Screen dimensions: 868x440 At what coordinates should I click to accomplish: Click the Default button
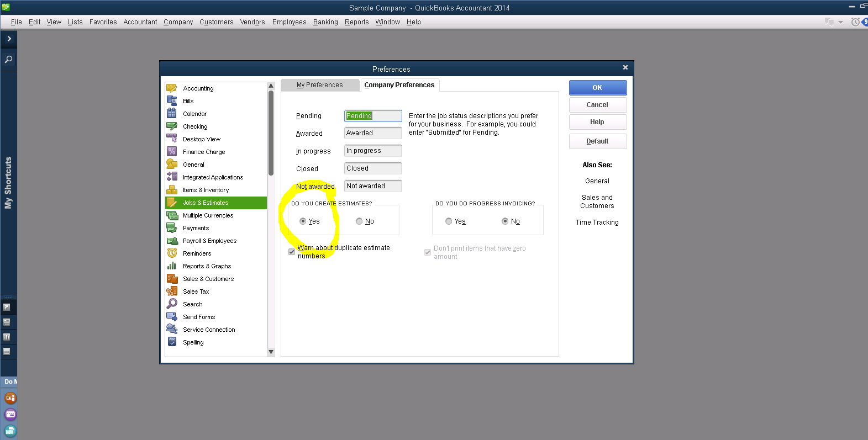(x=598, y=141)
